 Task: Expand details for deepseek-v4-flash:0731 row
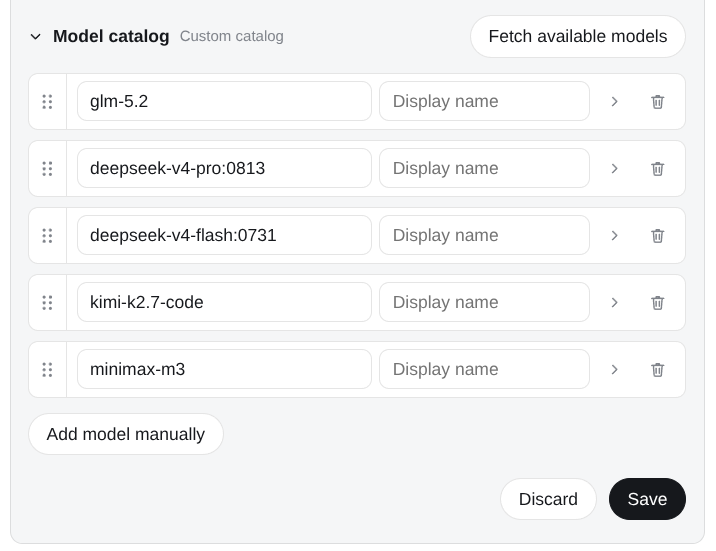coord(614,236)
